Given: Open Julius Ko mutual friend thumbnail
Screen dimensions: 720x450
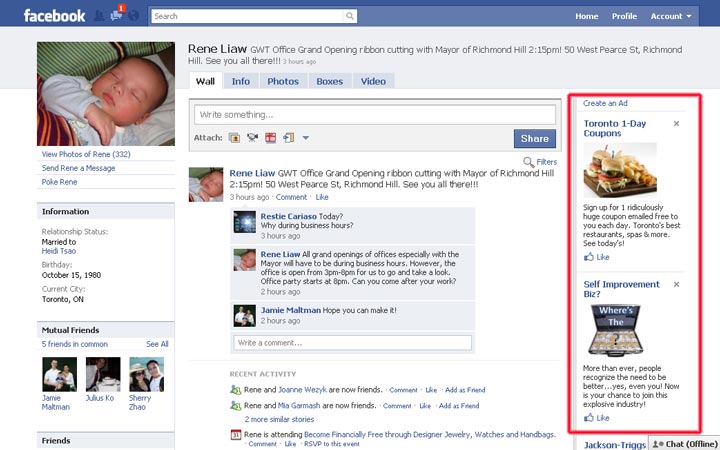Looking at the screenshot, I should pos(103,374).
